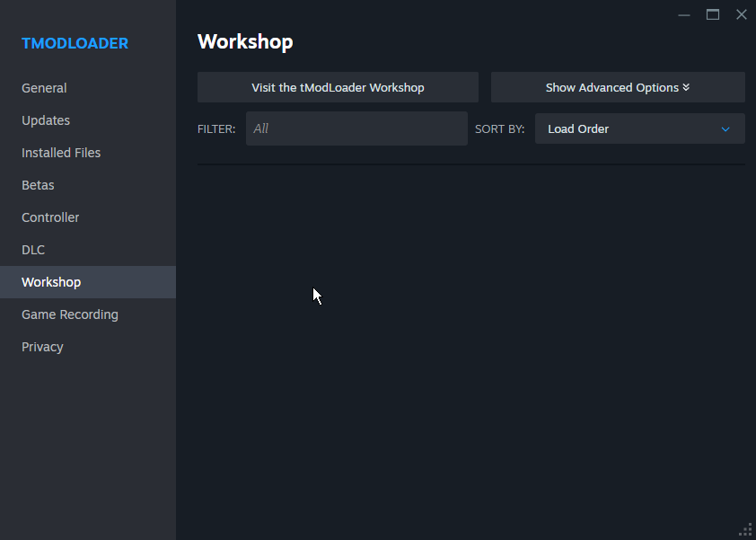
Task: Select Installed Files in the sidebar
Action: 88,153
